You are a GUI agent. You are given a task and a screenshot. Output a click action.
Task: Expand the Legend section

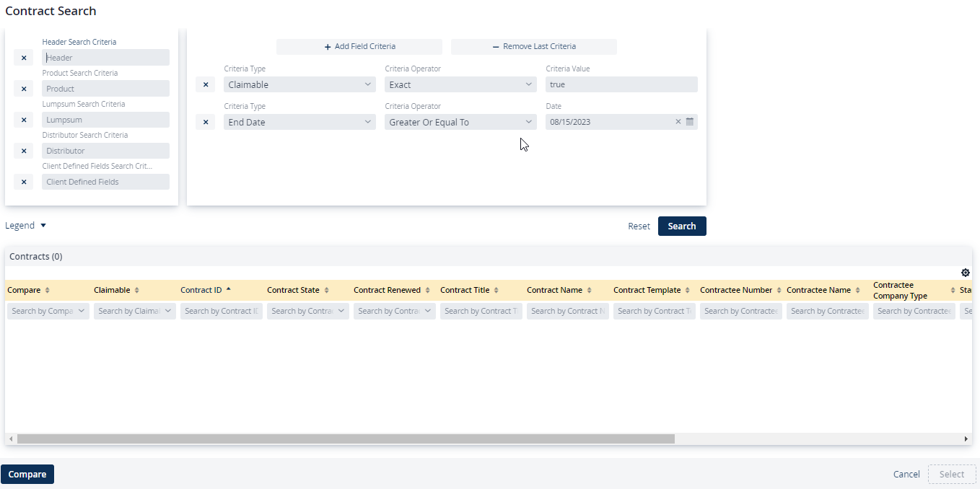tap(26, 226)
